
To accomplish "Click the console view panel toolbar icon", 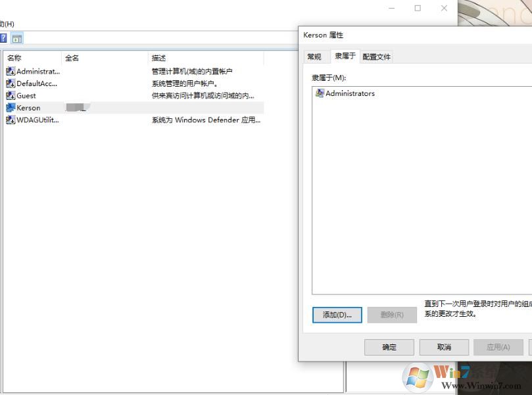I will point(17,38).
